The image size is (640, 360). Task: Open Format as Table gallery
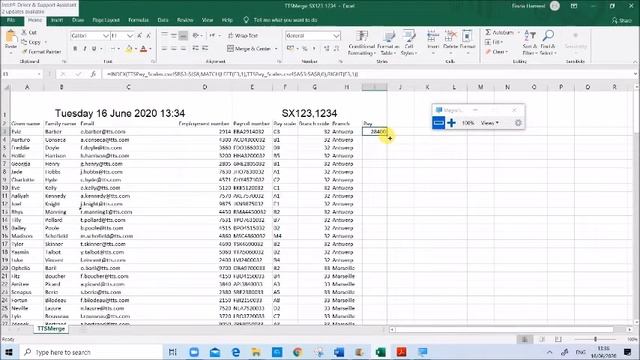tap(388, 43)
